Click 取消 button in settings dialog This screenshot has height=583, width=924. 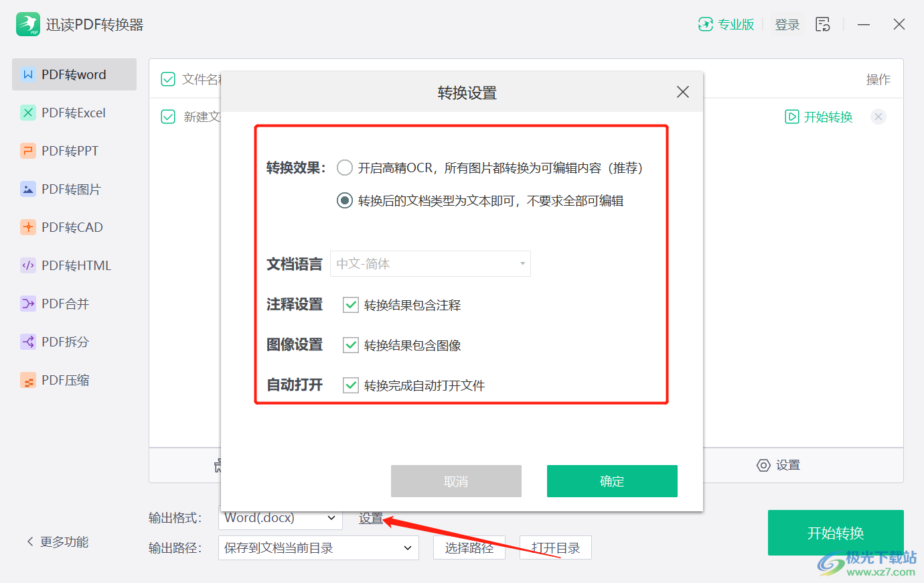456,481
